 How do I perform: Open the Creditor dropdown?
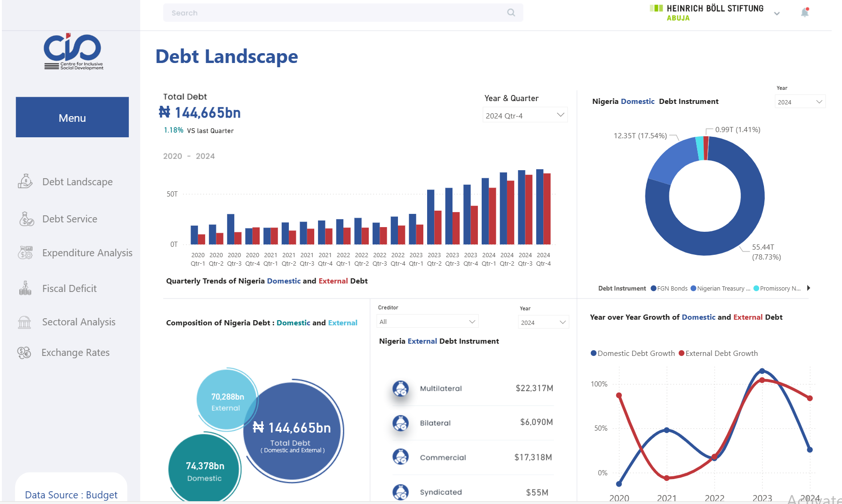427,321
